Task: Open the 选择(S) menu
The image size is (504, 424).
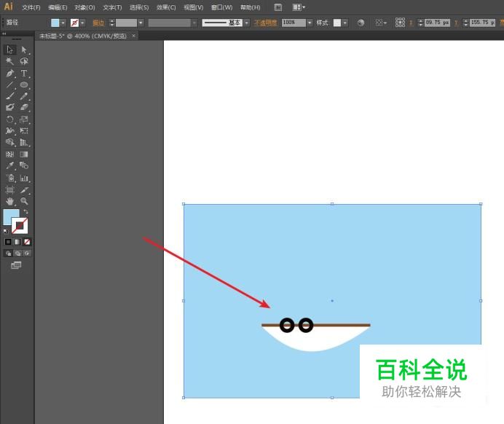Action: pyautogui.click(x=139, y=7)
